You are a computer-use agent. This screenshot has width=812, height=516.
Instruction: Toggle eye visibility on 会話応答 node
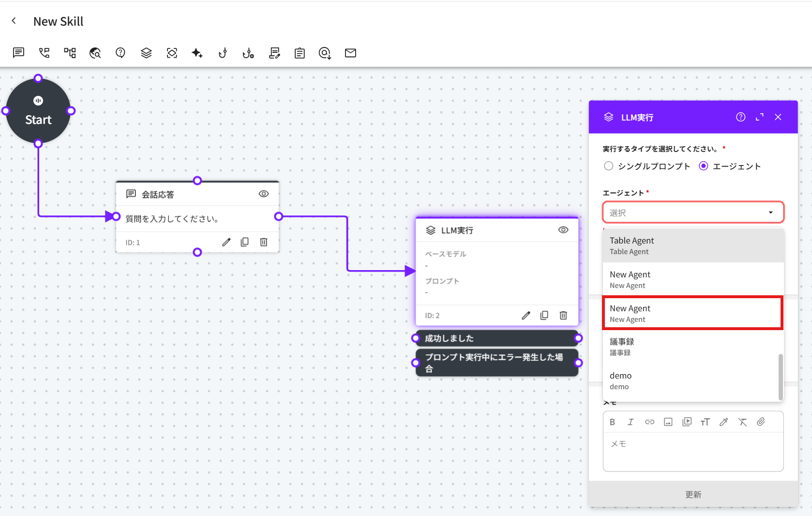coord(264,194)
